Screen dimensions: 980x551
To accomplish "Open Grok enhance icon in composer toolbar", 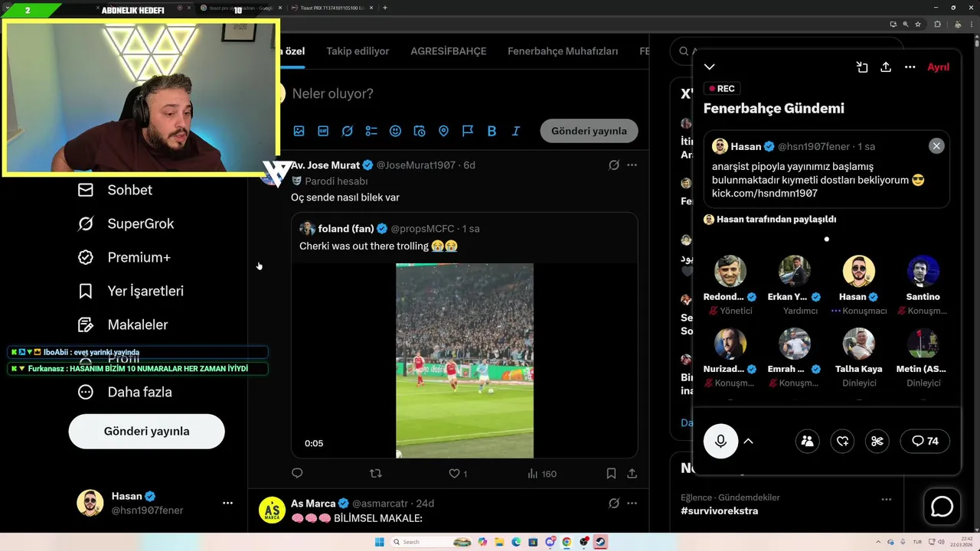I will [x=347, y=131].
